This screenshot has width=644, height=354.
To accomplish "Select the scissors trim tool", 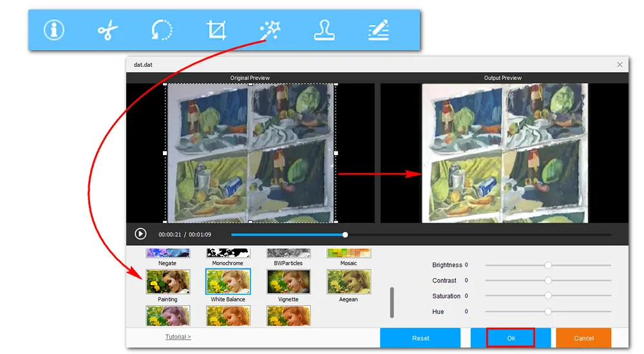I will coord(108,30).
